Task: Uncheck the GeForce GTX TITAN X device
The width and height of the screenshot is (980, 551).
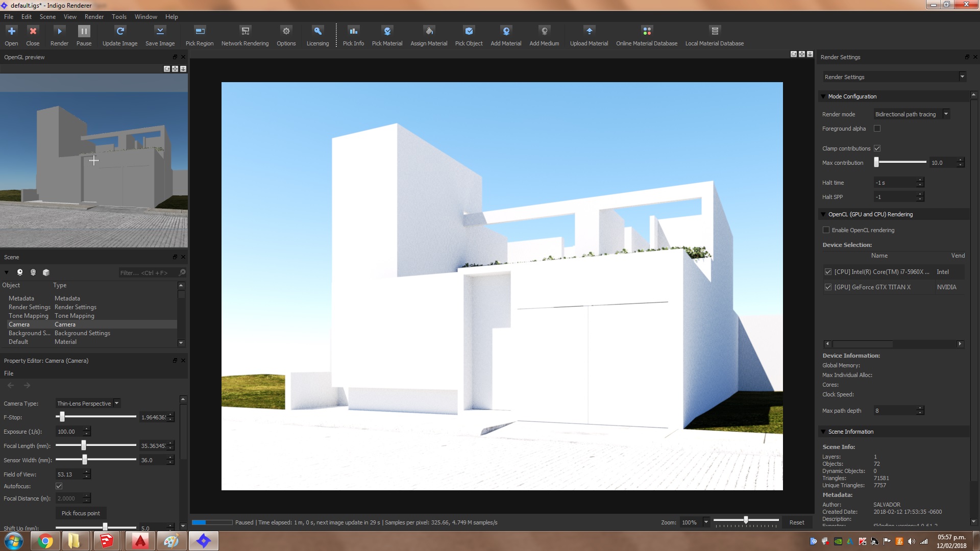Action: tap(828, 287)
